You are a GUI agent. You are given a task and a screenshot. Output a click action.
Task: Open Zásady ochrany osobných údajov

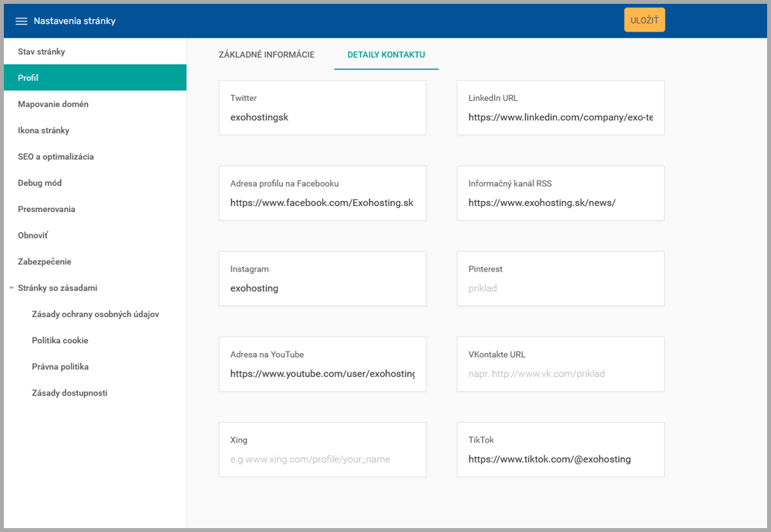point(95,314)
